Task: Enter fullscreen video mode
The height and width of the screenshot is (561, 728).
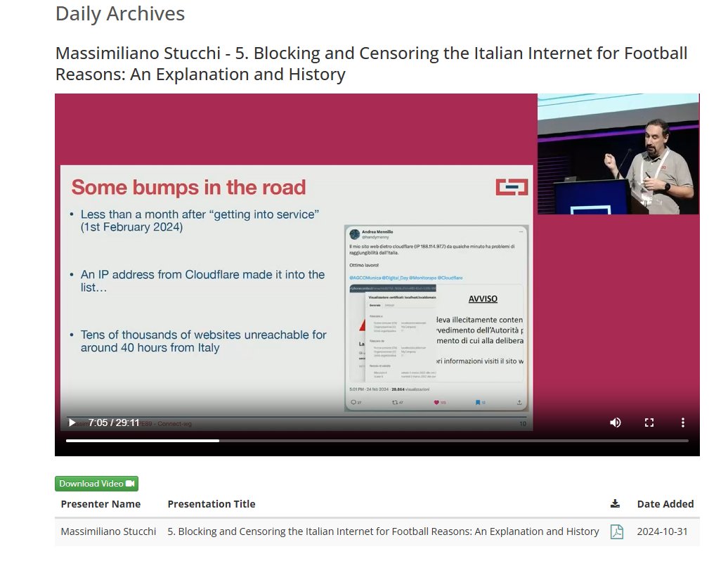Action: pos(649,423)
